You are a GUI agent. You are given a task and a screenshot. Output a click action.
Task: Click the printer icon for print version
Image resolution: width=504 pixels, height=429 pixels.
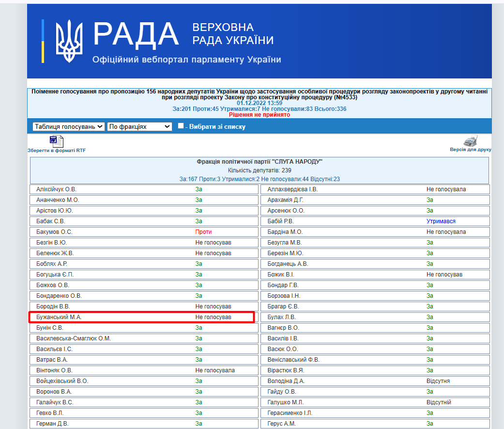[x=471, y=141]
